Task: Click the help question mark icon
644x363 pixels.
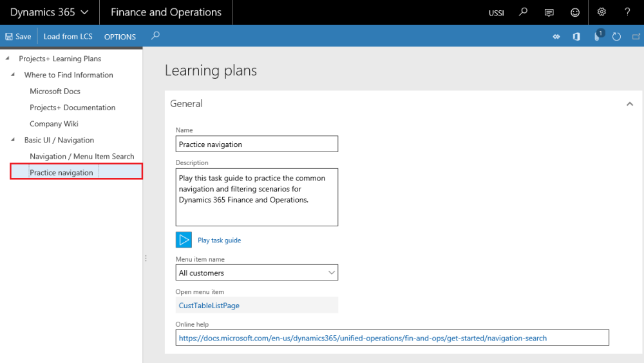Action: 627,12
